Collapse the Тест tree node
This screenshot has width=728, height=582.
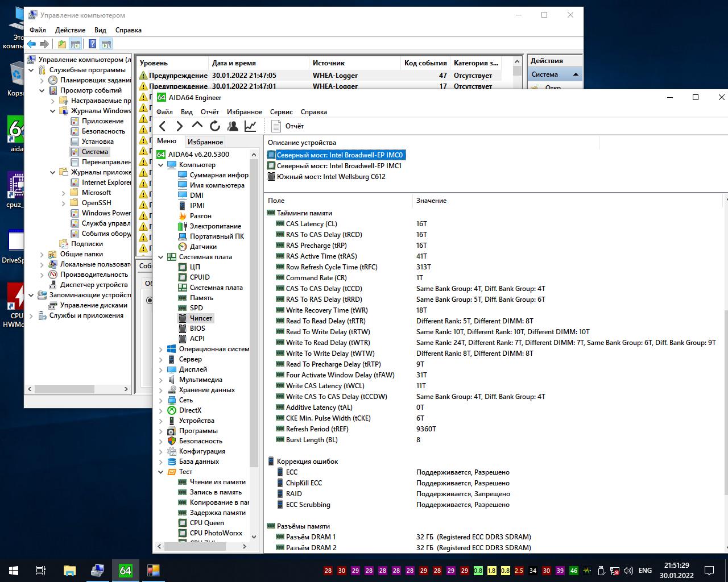(x=161, y=472)
